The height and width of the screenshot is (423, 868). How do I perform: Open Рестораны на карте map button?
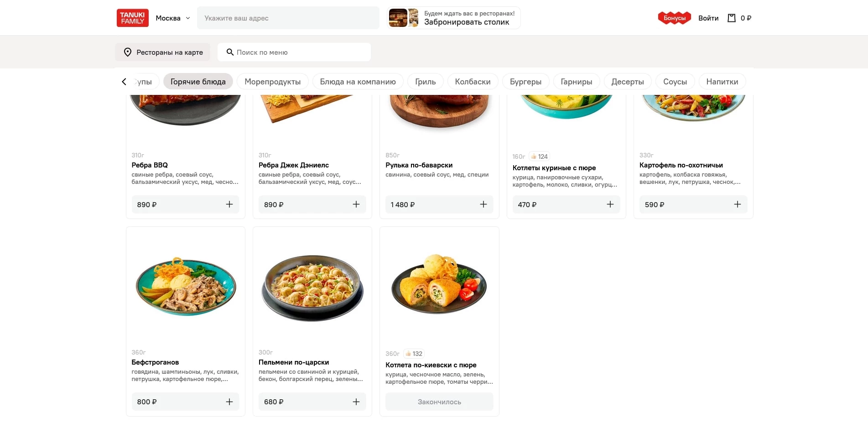[x=162, y=52]
